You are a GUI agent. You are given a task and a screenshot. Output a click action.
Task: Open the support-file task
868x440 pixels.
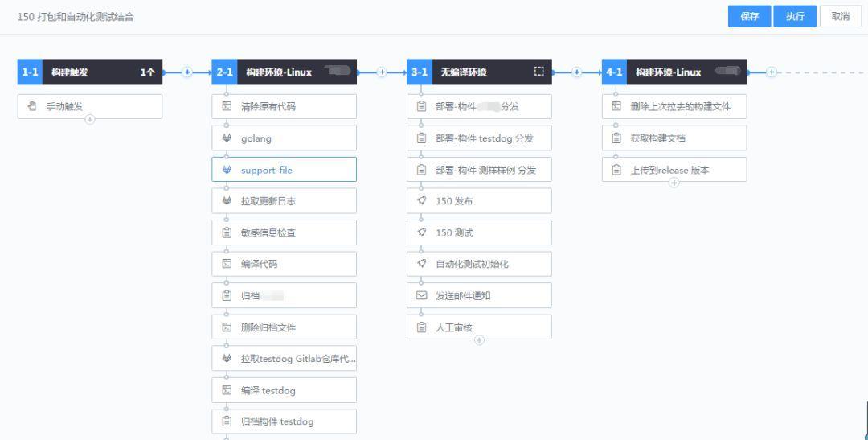click(284, 170)
